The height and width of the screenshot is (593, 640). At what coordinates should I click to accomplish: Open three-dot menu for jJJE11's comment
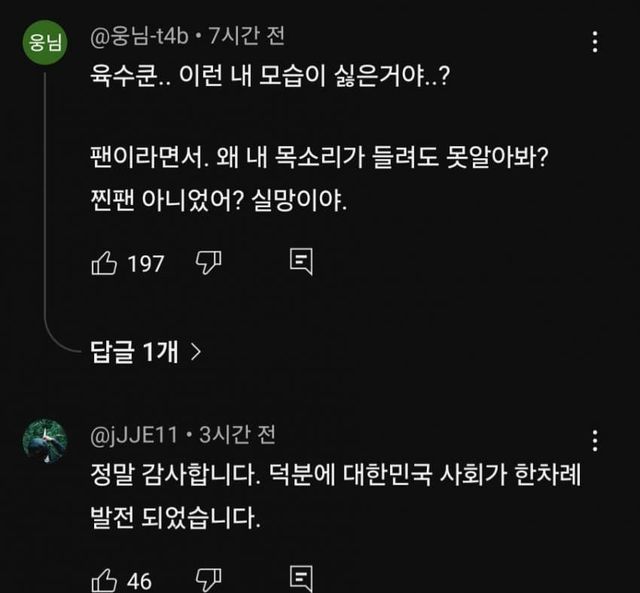pyautogui.click(x=596, y=441)
